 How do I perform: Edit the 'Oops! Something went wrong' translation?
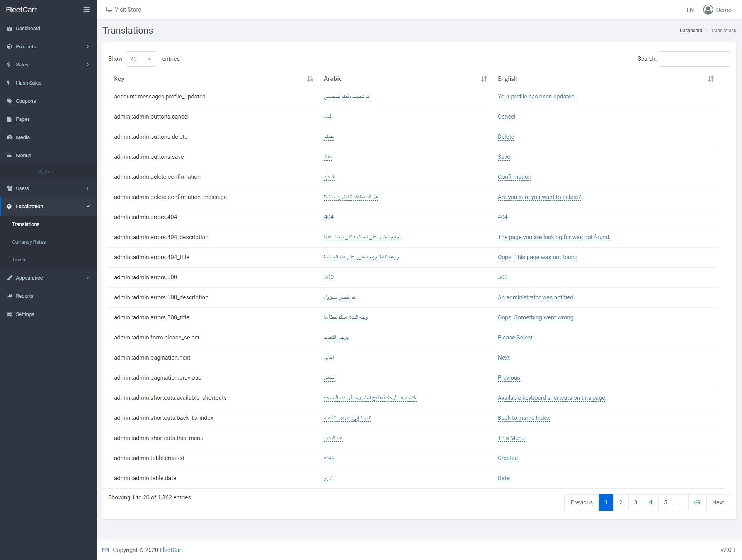[535, 317]
